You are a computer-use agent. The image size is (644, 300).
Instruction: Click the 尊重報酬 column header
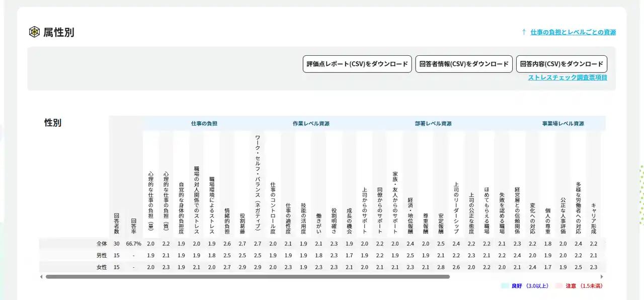(426, 223)
